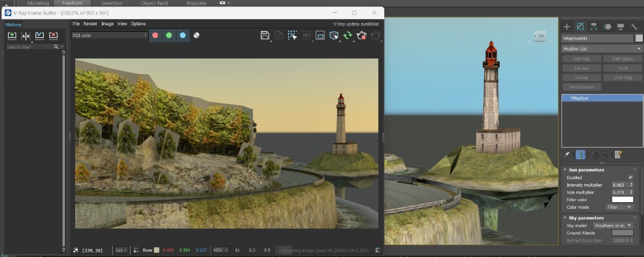Image resolution: width=644 pixels, height=257 pixels.
Task: Click the pin stack icon
Action: pyautogui.click(x=567, y=155)
